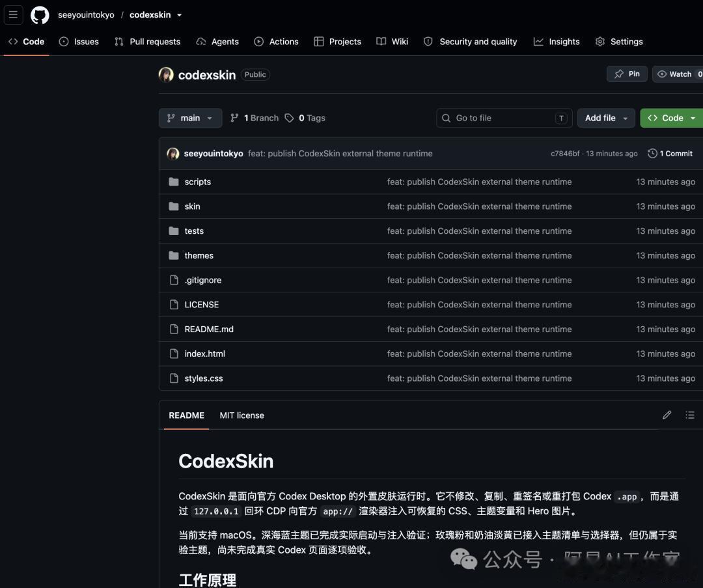Switch to the Projects tab
The width and height of the screenshot is (703, 588).
[338, 42]
